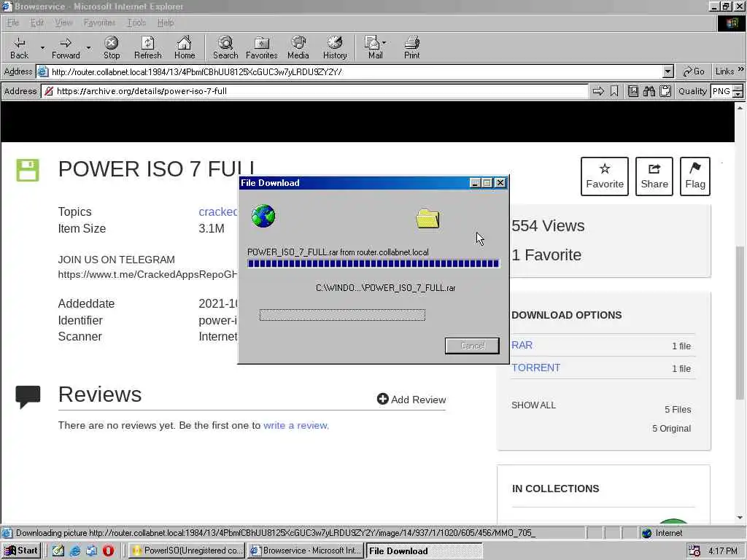Viewport: 747px width, 560px height.
Task: Click the Forward toolbar button
Action: click(x=66, y=47)
